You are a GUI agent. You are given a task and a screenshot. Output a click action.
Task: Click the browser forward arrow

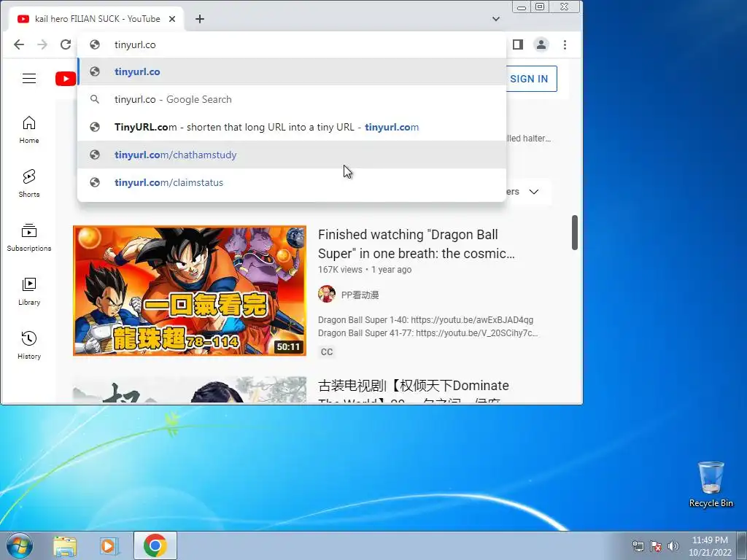coord(42,44)
